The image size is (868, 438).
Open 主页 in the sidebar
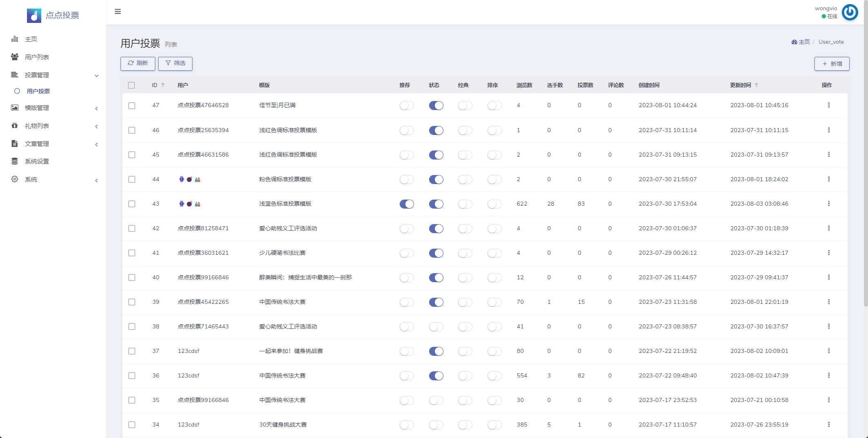[x=31, y=39]
